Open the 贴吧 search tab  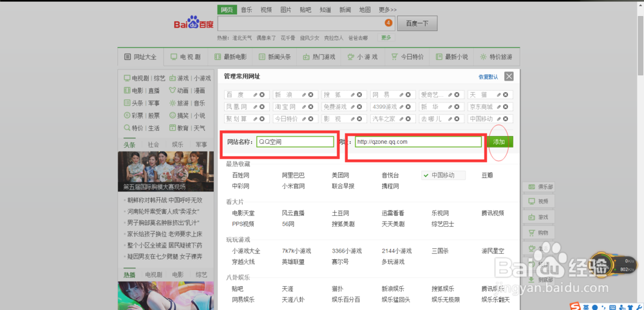coord(305,10)
